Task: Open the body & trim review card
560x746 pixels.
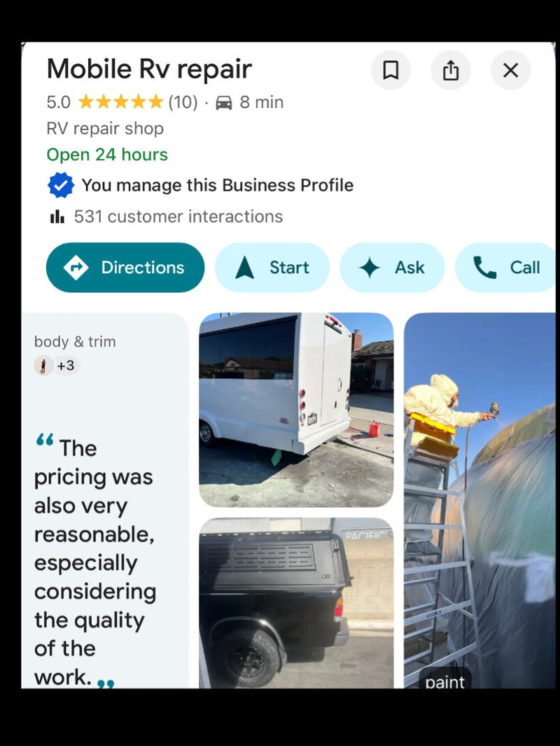Action: [105, 500]
